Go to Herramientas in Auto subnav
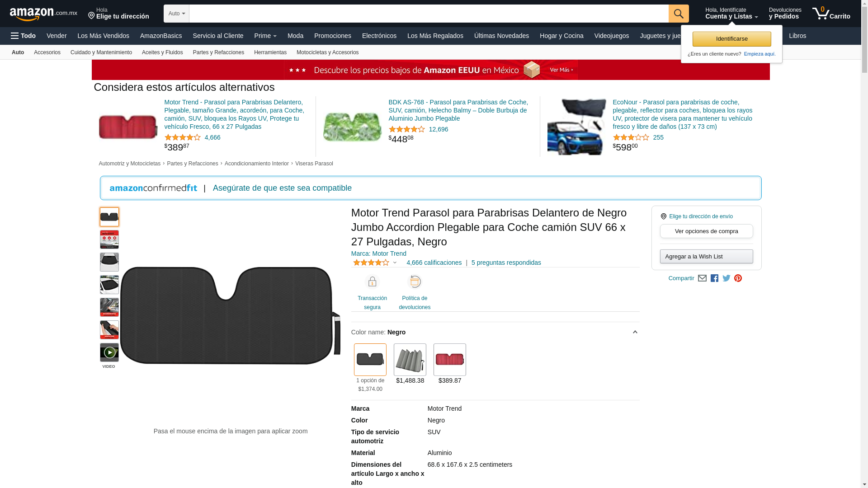 (x=270, y=52)
